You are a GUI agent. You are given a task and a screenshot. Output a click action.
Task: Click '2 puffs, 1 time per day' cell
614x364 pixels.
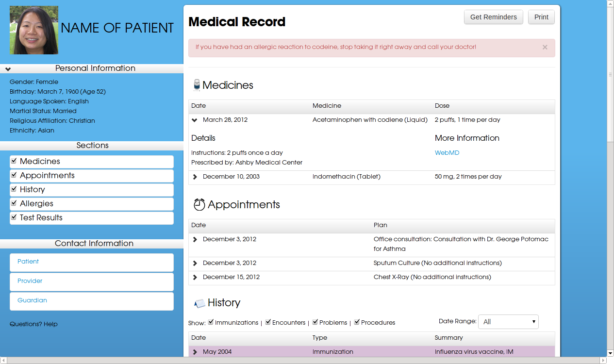[x=467, y=120]
